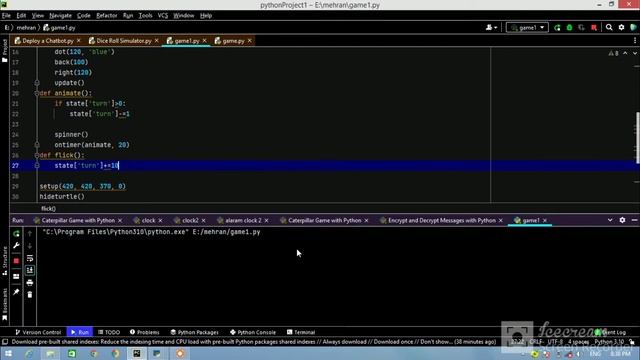The width and height of the screenshot is (640, 360).
Task: Open the Navigate menu
Action: click(60, 16)
